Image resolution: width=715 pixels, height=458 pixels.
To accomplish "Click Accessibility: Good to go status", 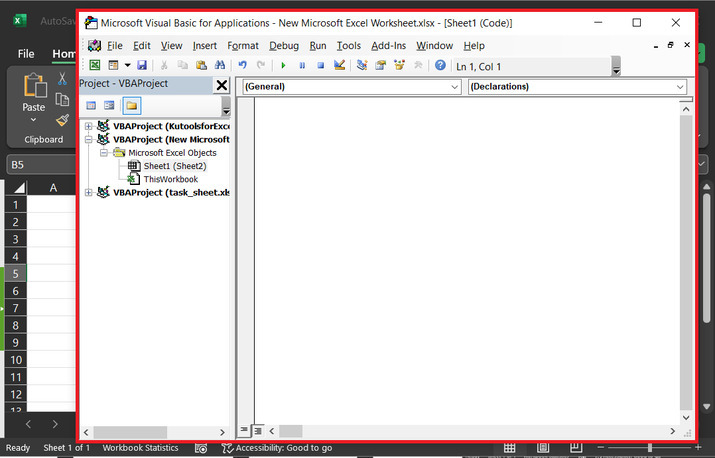I will tap(277, 448).
